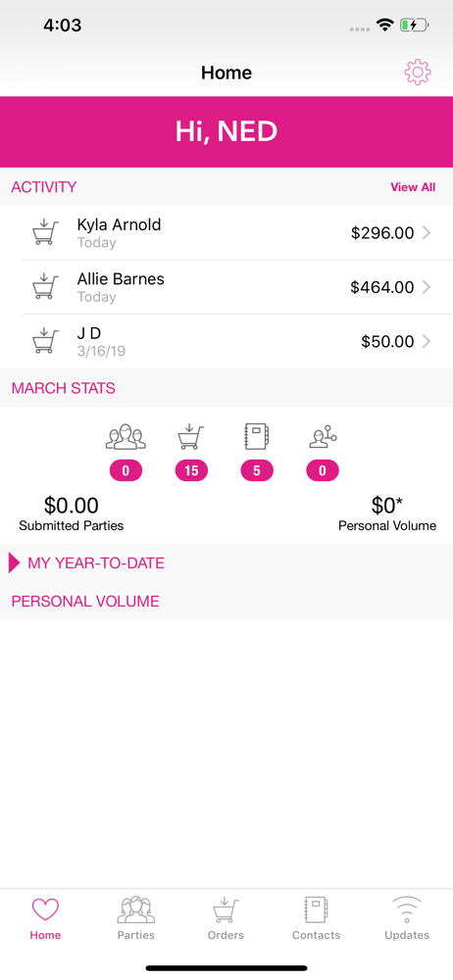Tap the pink badge showing 15 orders
This screenshot has height=980, width=453.
[x=191, y=471]
